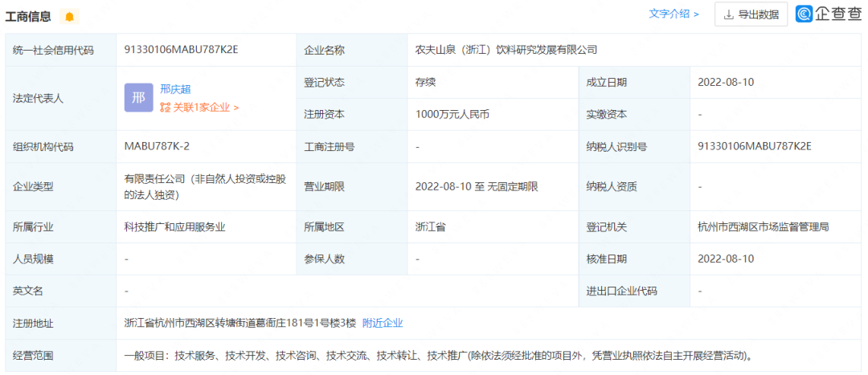Click the purple 邢 avatar
This screenshot has width=868, height=375.
point(138,98)
